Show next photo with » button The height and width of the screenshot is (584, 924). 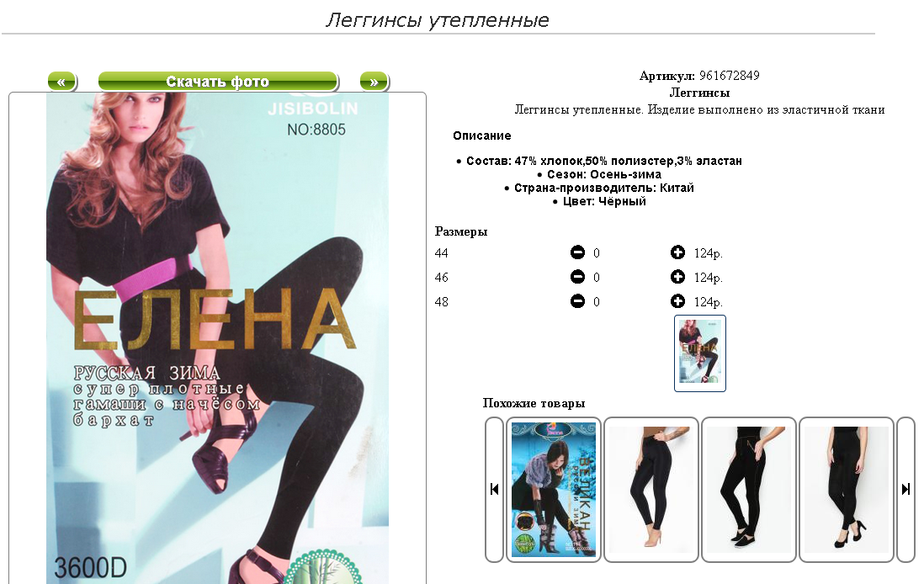tap(374, 82)
